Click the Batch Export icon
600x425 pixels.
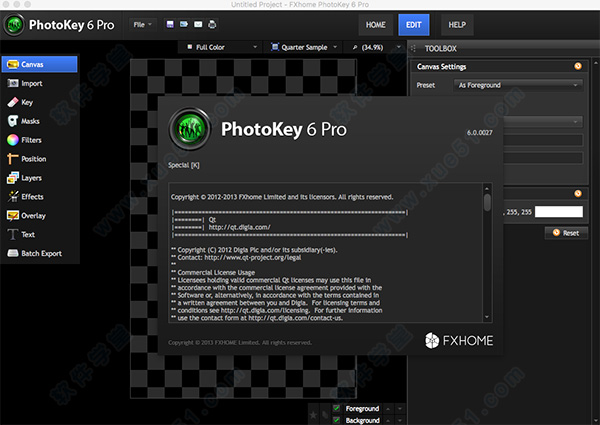click(x=13, y=253)
